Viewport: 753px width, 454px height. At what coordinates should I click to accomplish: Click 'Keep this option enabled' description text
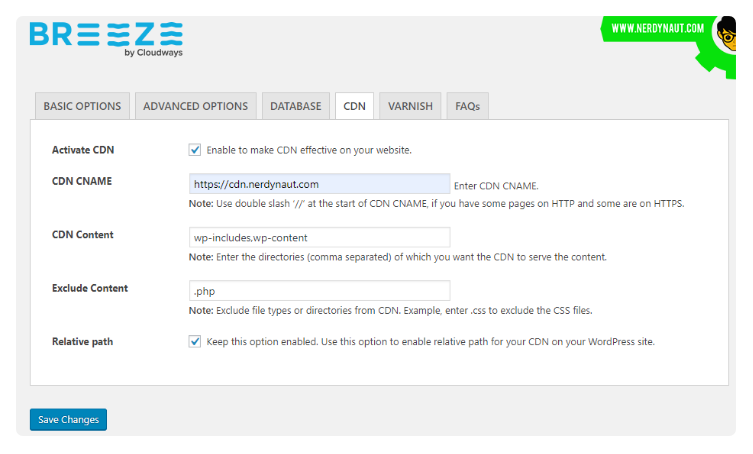[430, 342]
